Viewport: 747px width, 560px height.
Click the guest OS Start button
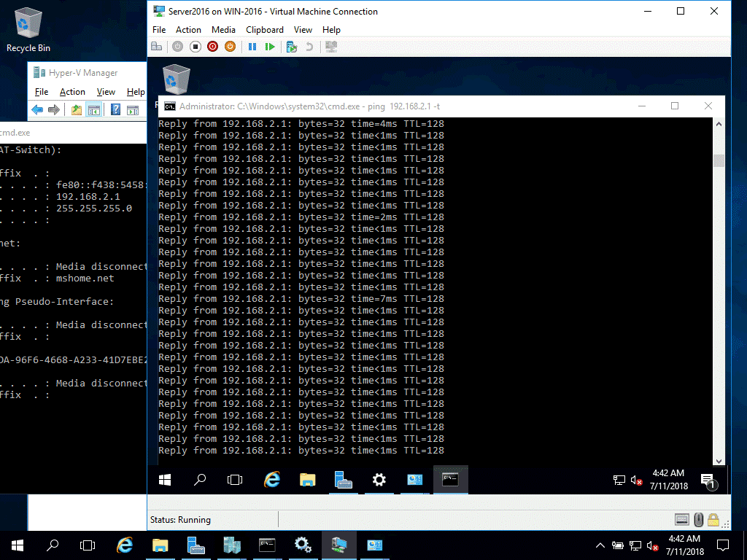tap(164, 480)
